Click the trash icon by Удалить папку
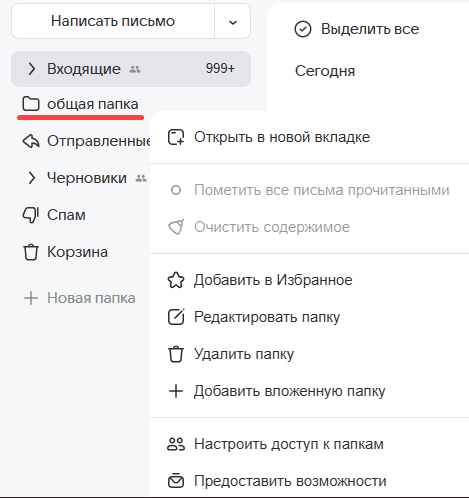Viewport: 469px width, 498px height. point(176,354)
